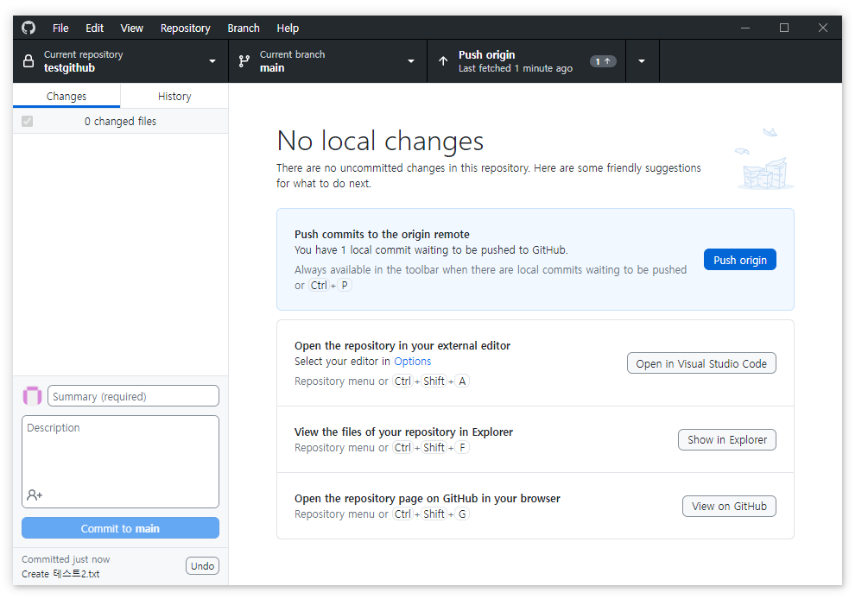
Task: Click the Push origin toolbar item
Action: click(527, 61)
